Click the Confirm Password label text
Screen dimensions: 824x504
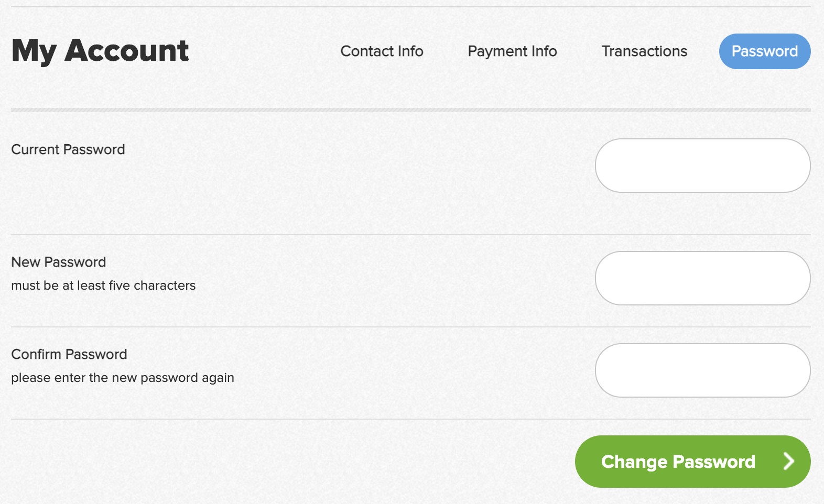(69, 354)
